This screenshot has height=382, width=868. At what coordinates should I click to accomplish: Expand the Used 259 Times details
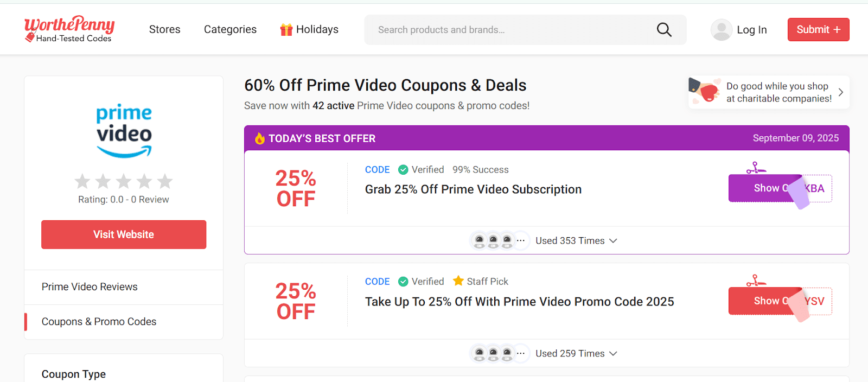576,353
